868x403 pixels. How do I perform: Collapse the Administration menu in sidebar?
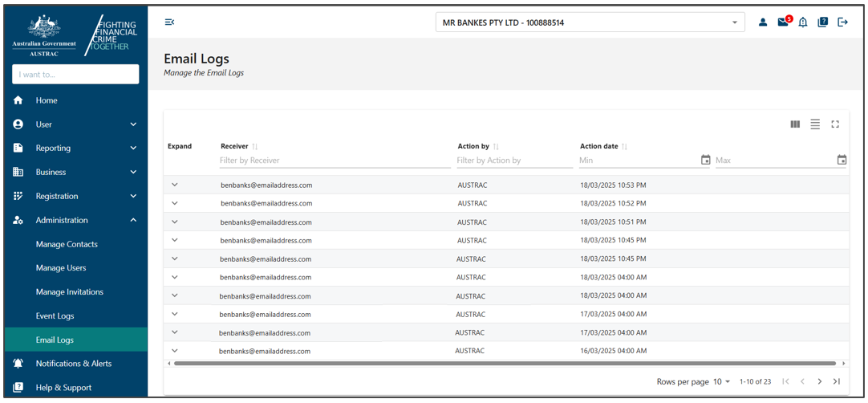(76, 220)
